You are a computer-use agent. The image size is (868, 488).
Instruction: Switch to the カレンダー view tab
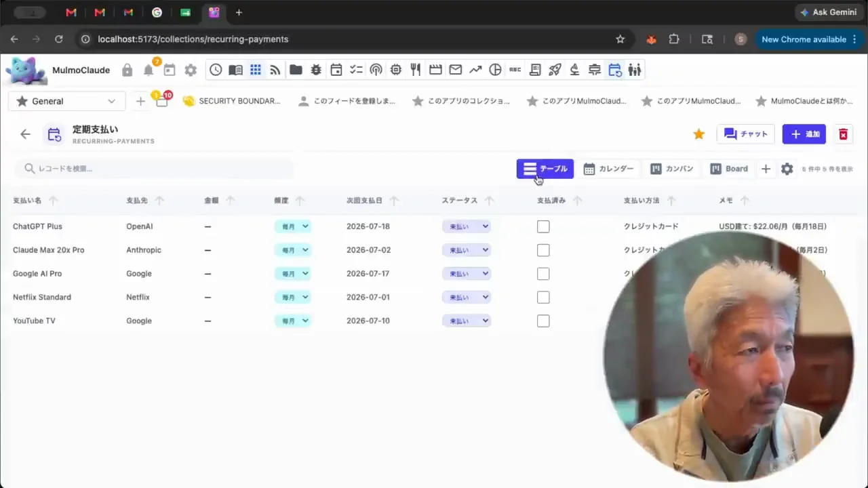point(608,169)
